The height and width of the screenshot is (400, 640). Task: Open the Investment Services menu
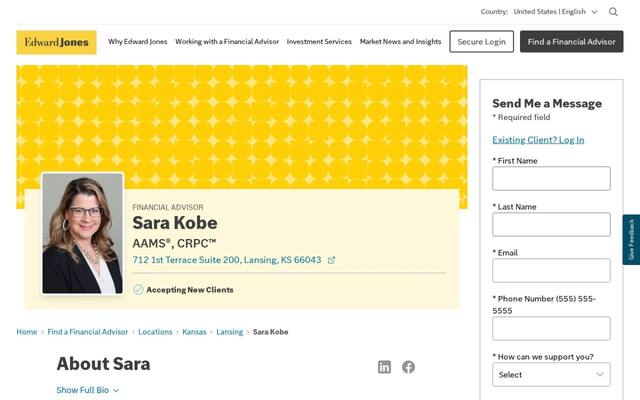[319, 42]
